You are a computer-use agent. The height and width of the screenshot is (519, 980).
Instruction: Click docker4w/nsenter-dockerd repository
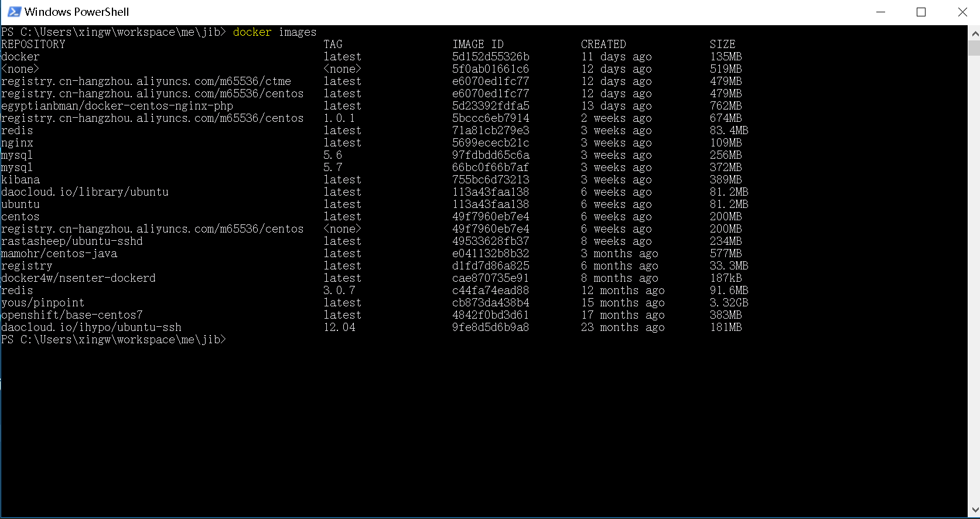point(78,278)
